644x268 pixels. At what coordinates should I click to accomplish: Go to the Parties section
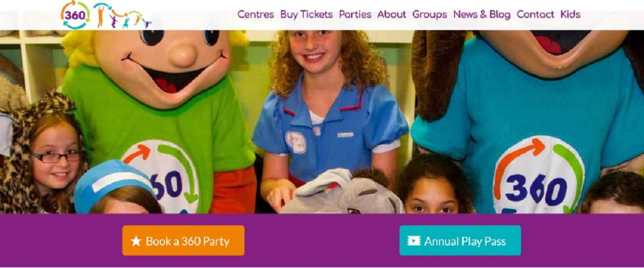[x=355, y=14]
